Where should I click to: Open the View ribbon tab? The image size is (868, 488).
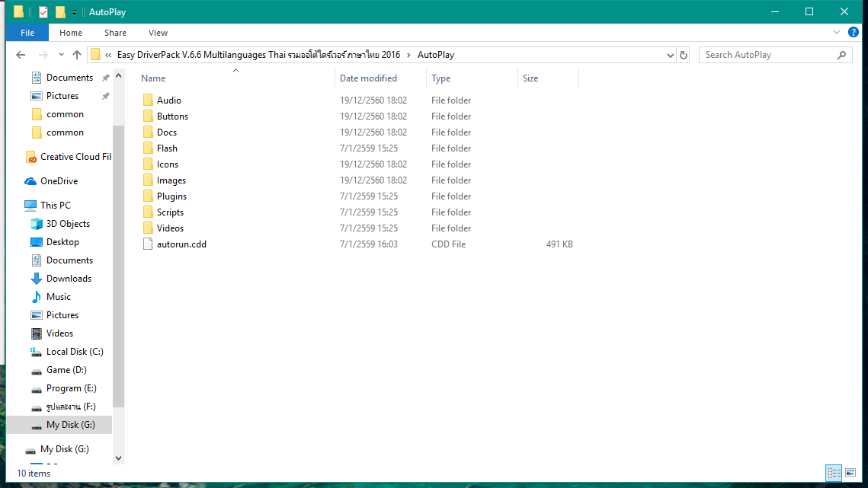click(158, 33)
